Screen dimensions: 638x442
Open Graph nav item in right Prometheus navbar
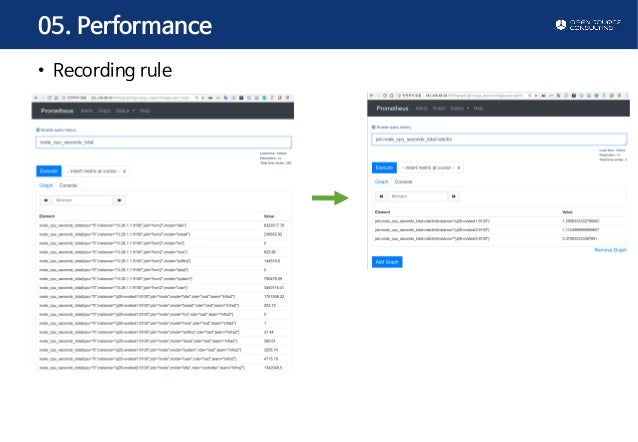439,108
